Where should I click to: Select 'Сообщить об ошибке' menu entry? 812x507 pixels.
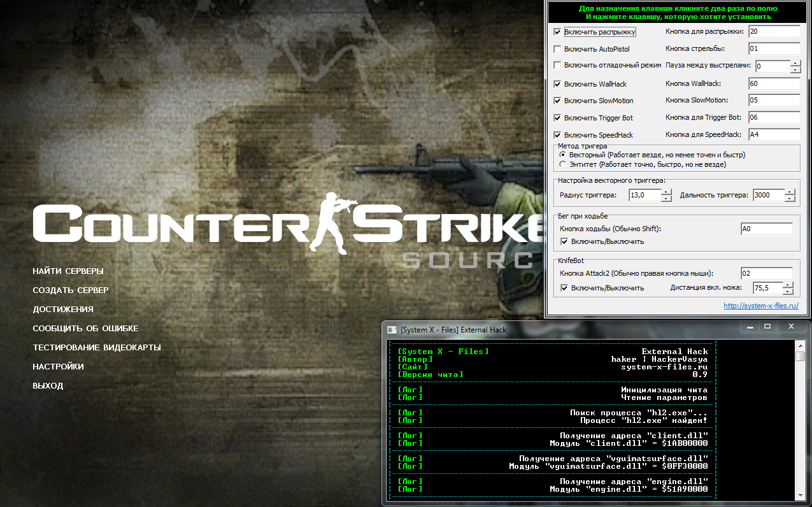coord(85,329)
